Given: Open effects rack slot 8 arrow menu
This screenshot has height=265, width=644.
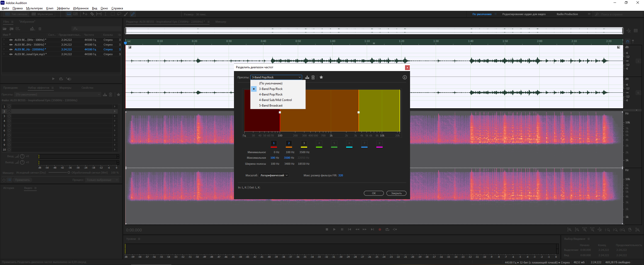Looking at the screenshot, I should [115, 140].
